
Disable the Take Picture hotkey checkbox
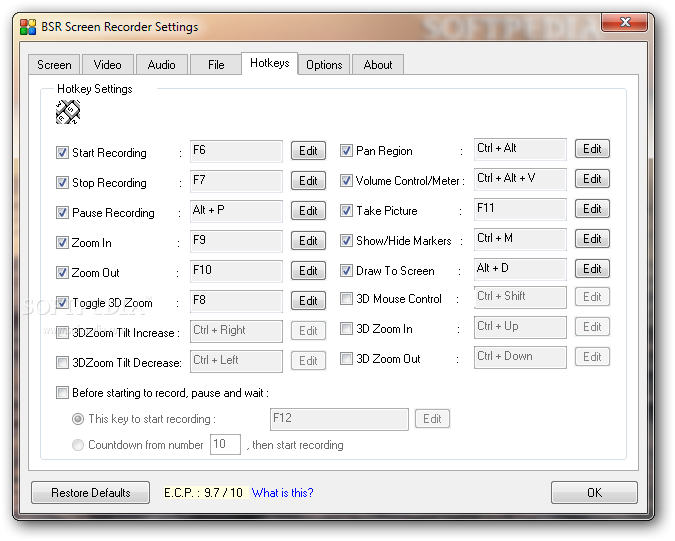(346, 210)
